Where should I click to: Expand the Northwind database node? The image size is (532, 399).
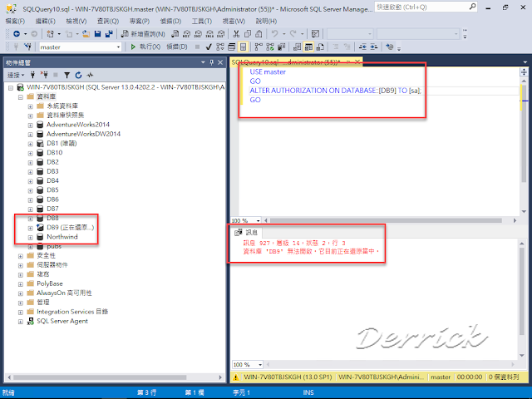click(x=30, y=237)
